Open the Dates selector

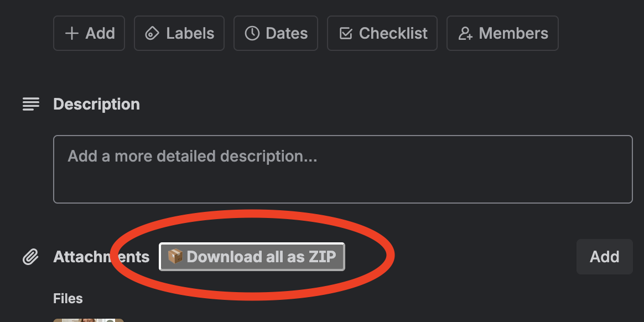[x=276, y=33]
